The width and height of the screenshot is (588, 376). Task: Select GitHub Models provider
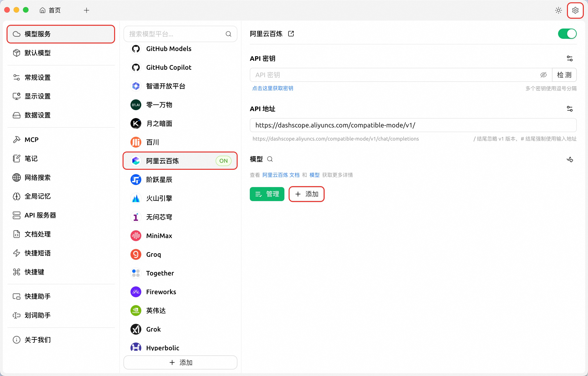180,49
